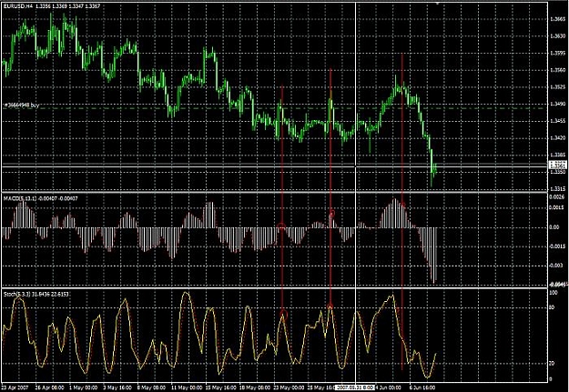The image size is (569, 392).
Task: Click the 23 May 00:00 time label
Action: pyautogui.click(x=288, y=387)
